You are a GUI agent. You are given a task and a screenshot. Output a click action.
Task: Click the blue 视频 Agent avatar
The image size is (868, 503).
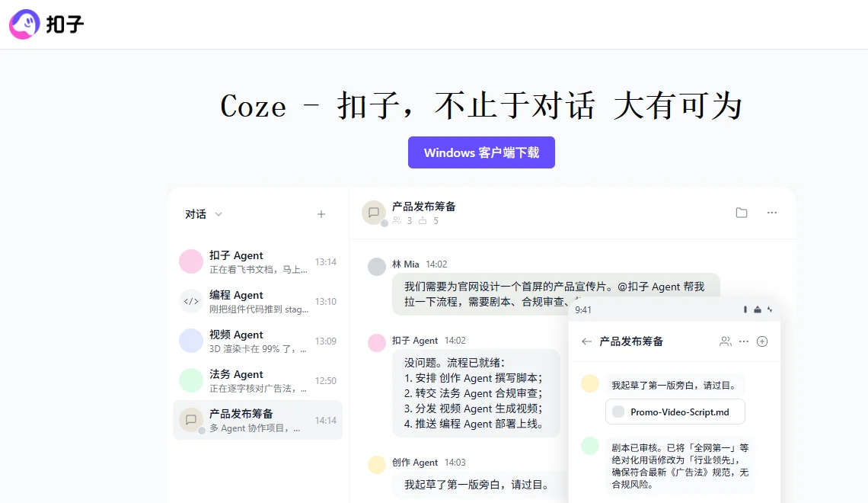[191, 341]
